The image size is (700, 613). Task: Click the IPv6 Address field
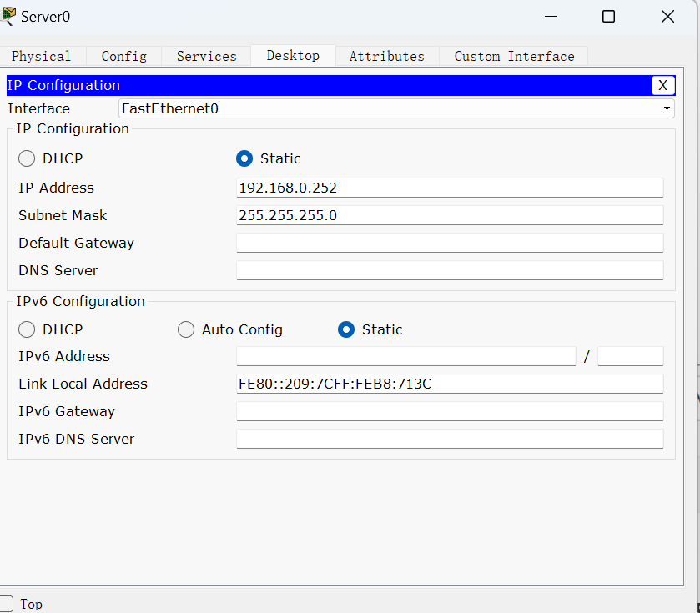[x=406, y=356]
